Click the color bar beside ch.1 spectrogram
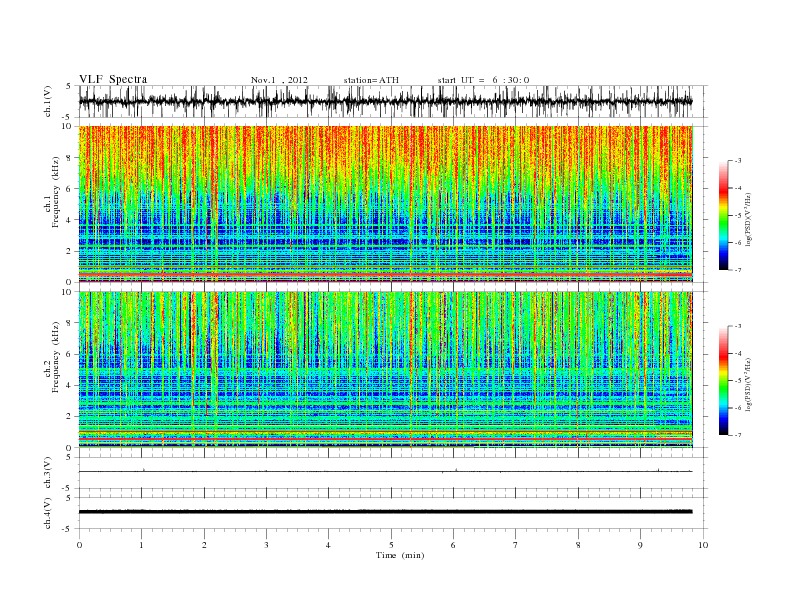Image resolution: width=792 pixels, height=612 pixels. tap(723, 215)
